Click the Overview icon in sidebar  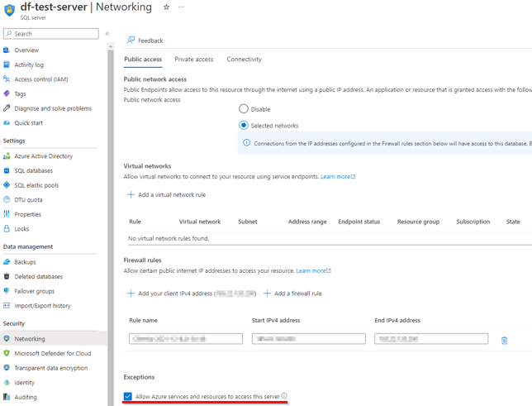click(x=7, y=50)
